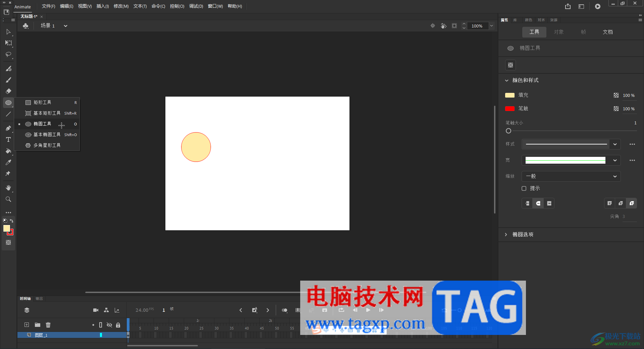Choose 基本椭圆工具 from the flyout
The height and width of the screenshot is (349, 644).
tap(47, 135)
